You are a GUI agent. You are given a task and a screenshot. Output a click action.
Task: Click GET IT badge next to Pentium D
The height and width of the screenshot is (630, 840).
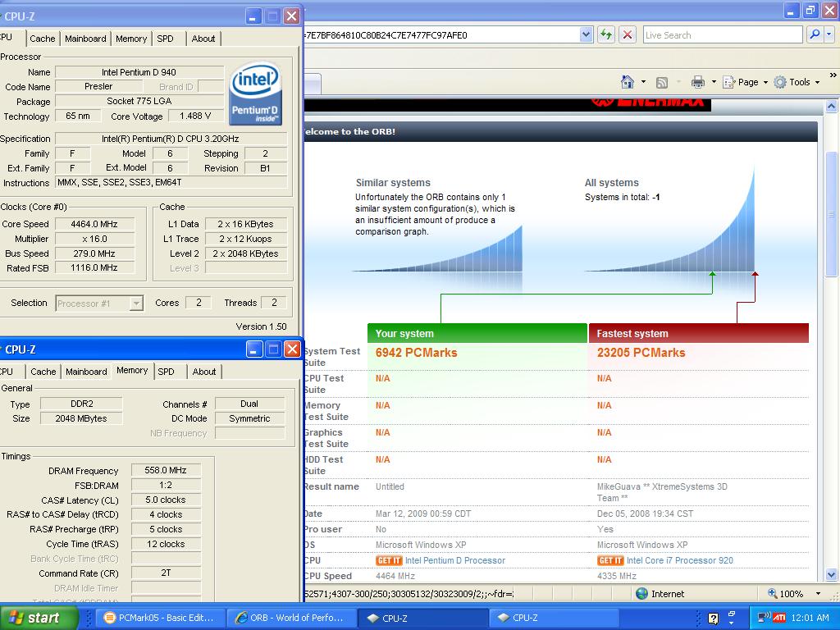point(389,560)
